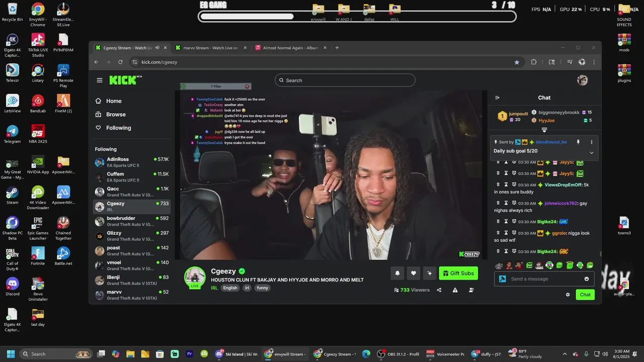Click the funny tag

[263, 288]
